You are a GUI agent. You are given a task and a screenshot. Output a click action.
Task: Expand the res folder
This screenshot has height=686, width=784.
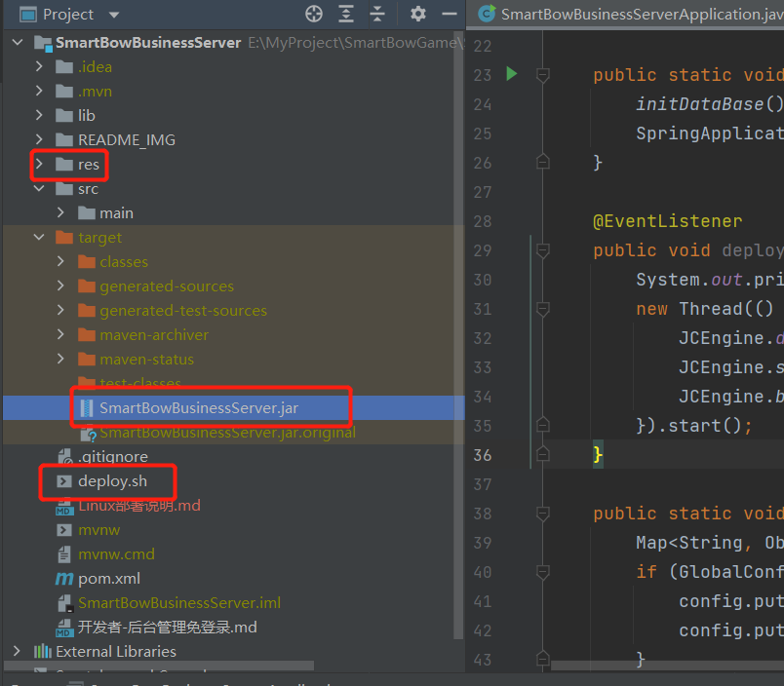39,164
